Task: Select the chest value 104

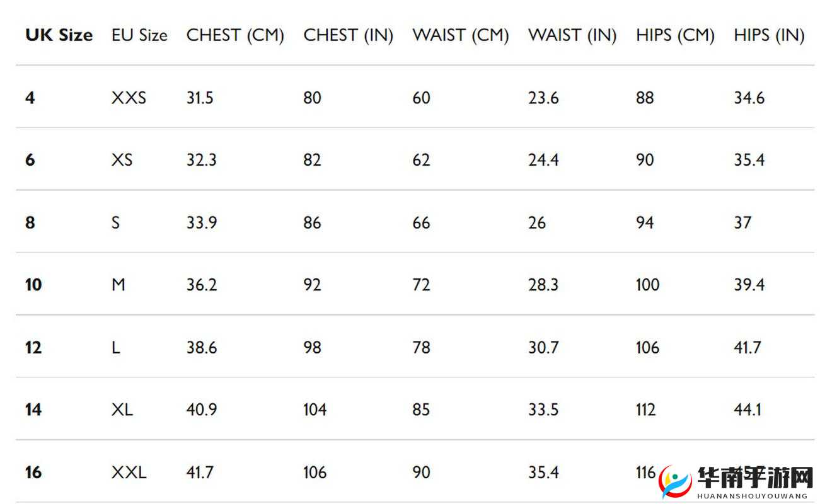Action: pos(315,409)
